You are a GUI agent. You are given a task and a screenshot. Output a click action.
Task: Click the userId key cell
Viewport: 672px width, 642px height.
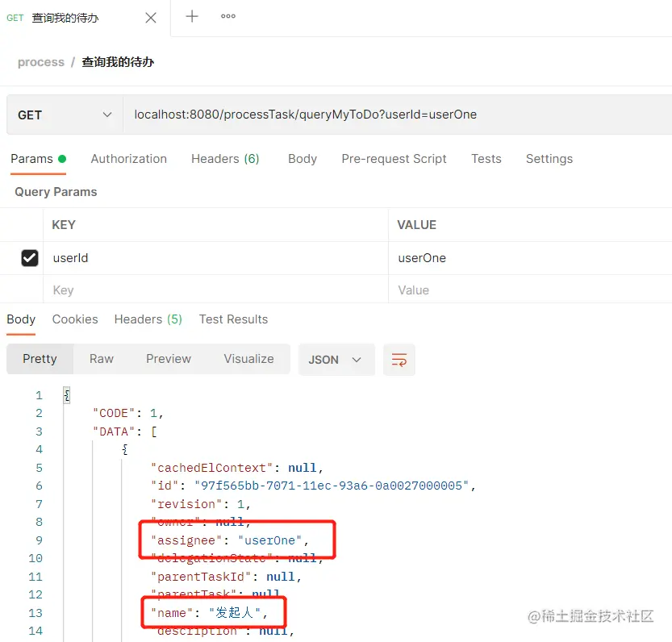tap(215, 258)
